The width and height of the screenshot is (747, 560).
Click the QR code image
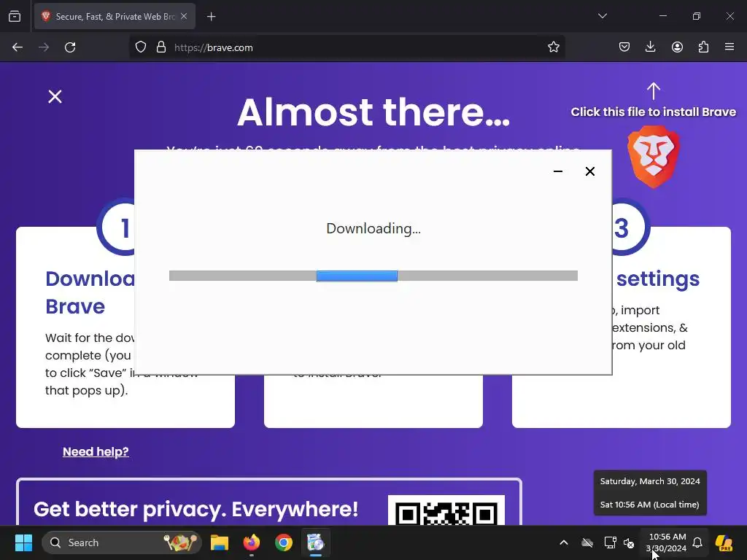point(446,510)
